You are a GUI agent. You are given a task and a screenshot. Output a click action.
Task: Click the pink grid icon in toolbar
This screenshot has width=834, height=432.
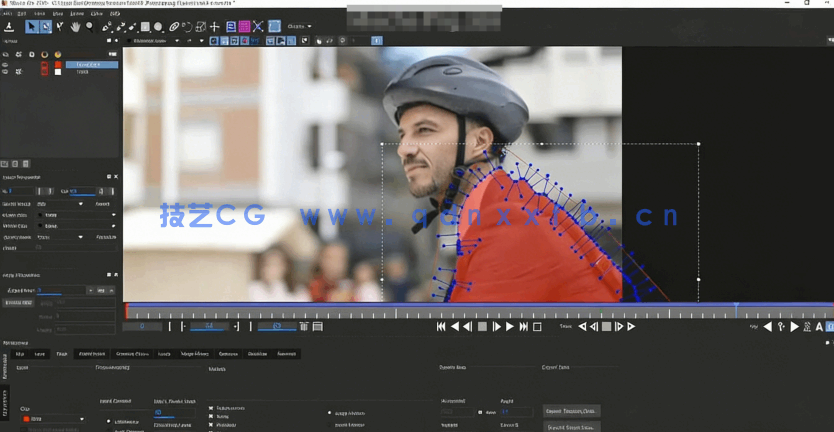(x=244, y=27)
